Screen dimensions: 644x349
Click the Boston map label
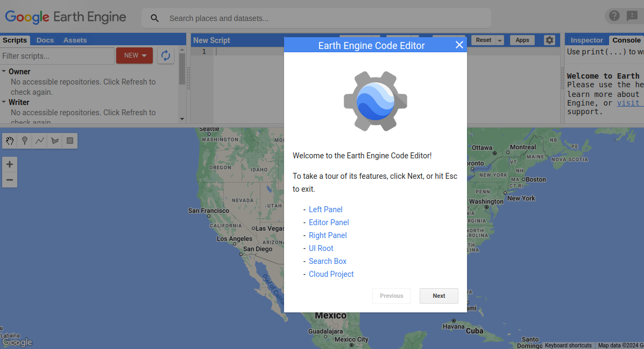536,180
